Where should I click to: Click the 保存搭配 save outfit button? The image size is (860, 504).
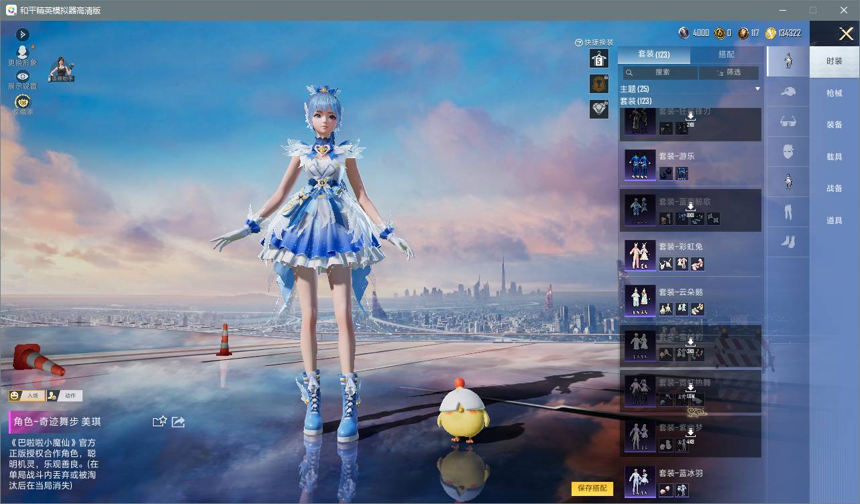pyautogui.click(x=592, y=488)
